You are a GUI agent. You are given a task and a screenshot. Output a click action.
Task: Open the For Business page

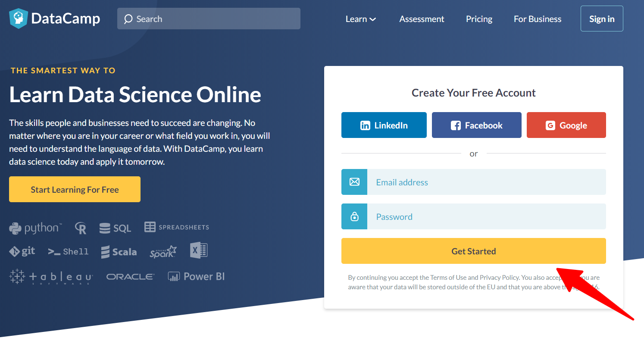pyautogui.click(x=538, y=19)
